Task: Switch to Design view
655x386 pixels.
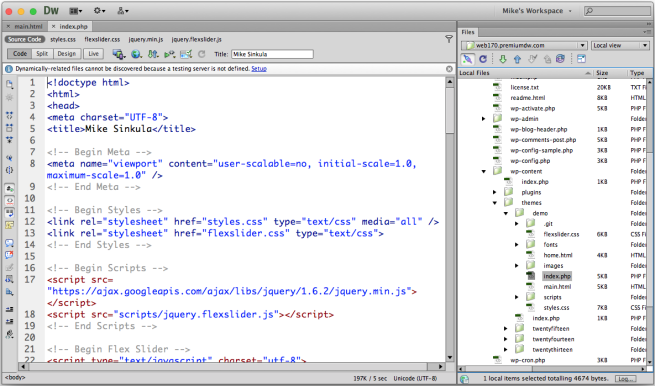Action: click(66, 54)
